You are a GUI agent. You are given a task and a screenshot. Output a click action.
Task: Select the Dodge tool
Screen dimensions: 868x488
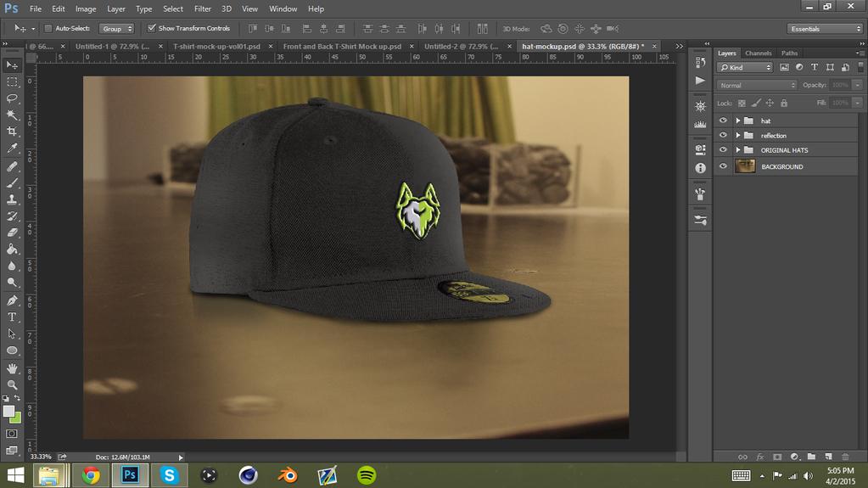click(x=12, y=283)
